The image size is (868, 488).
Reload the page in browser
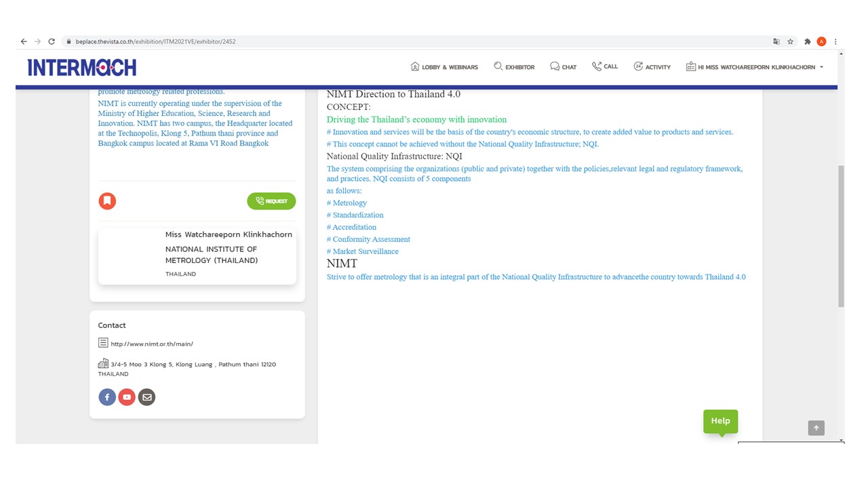[52, 41]
